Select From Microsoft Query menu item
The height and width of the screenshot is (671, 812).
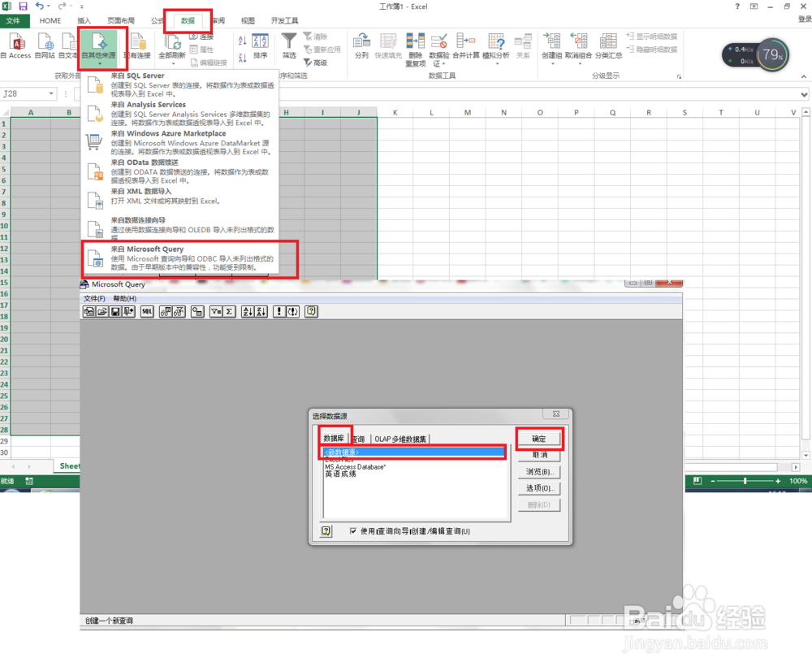181,258
